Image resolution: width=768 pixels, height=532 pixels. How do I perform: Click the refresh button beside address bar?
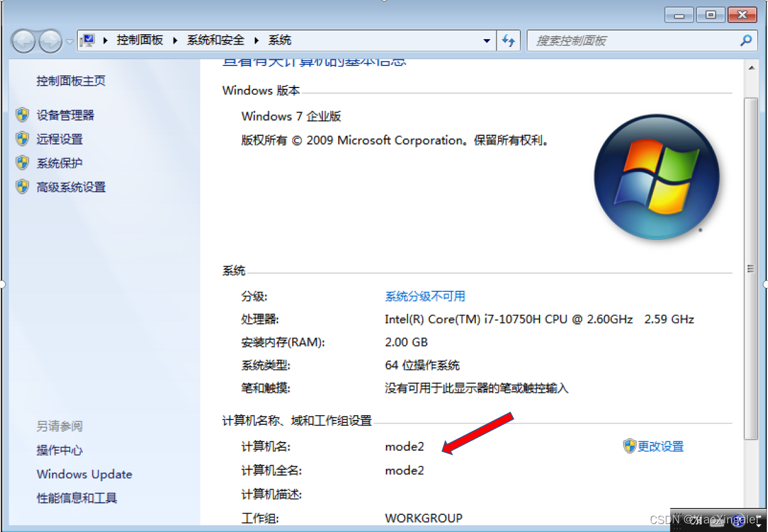pyautogui.click(x=508, y=41)
